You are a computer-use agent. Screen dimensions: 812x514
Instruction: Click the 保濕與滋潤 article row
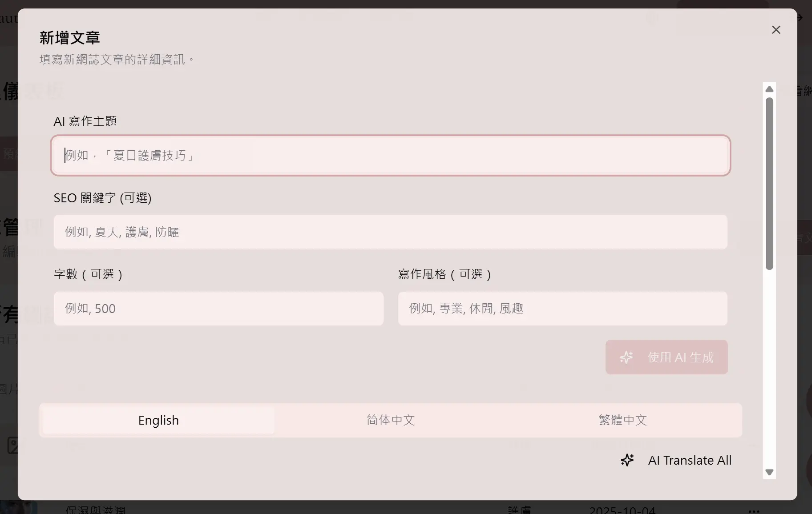tap(96, 510)
